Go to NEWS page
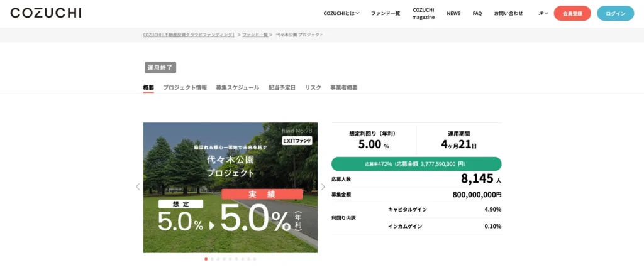The image size is (644, 270). pyautogui.click(x=453, y=13)
